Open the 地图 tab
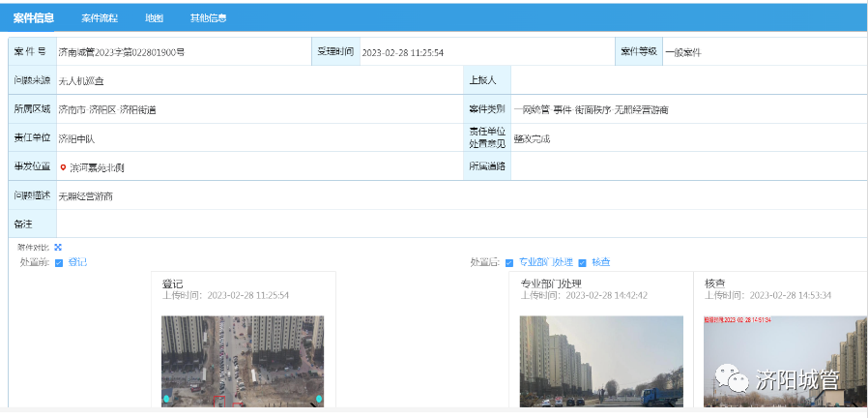This screenshot has height=418, width=868. (154, 18)
